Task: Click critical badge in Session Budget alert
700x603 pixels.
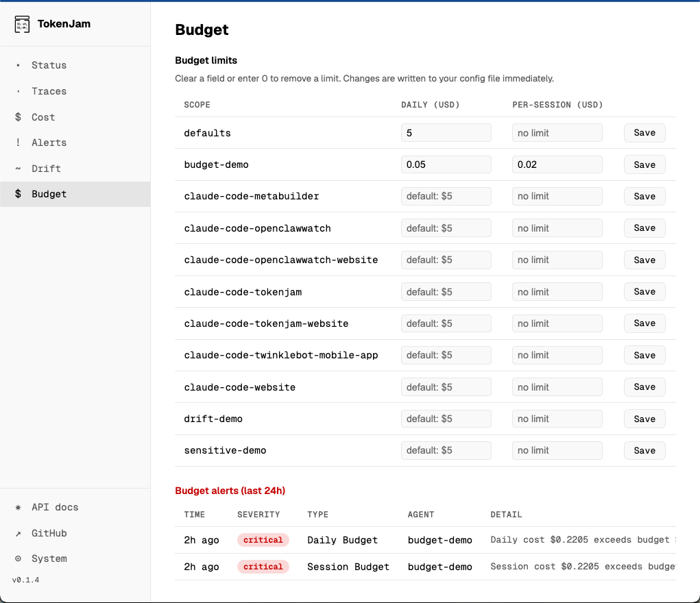Action: tap(263, 567)
